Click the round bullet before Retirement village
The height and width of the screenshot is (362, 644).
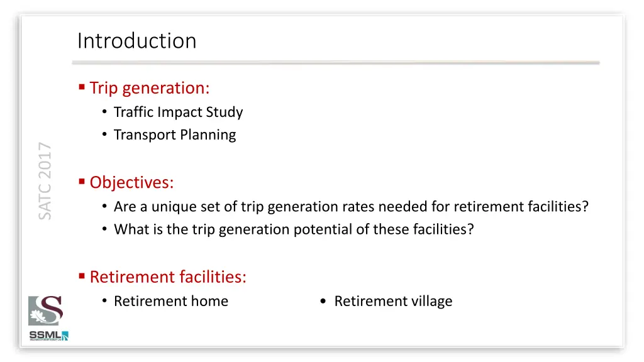(323, 301)
